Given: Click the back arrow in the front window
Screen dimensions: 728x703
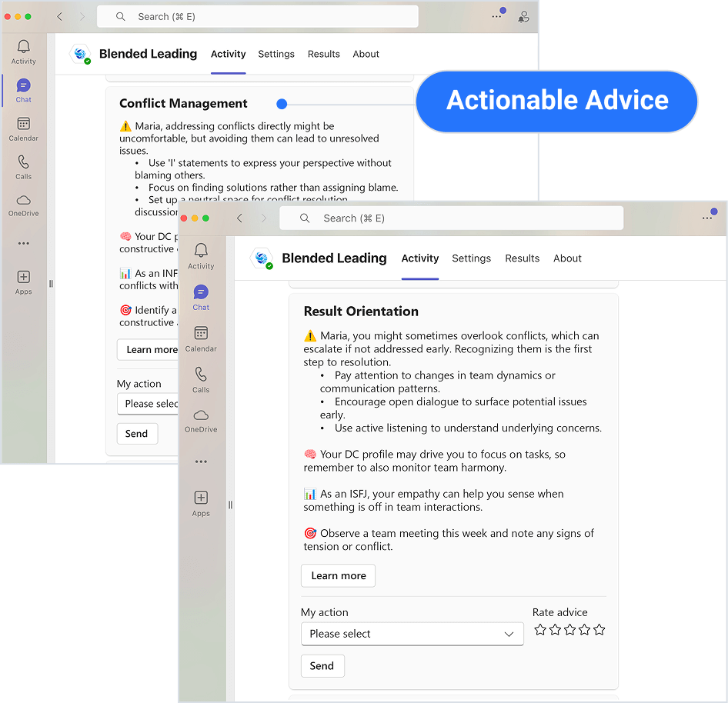Looking at the screenshot, I should coord(239,218).
